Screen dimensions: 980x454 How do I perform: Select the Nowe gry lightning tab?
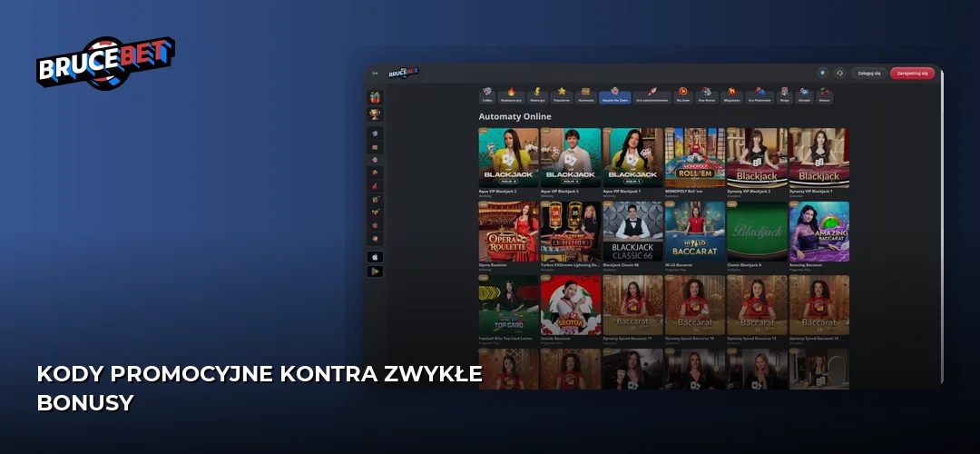(x=537, y=95)
